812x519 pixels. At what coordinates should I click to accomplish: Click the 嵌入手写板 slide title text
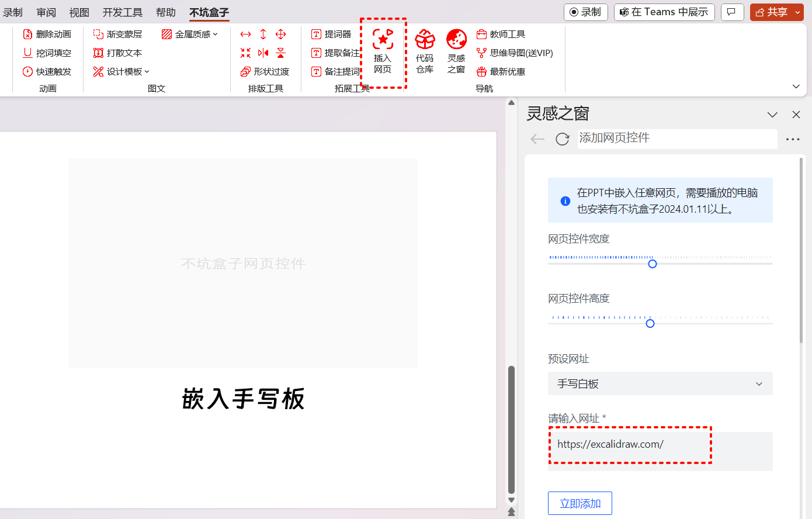click(x=243, y=399)
